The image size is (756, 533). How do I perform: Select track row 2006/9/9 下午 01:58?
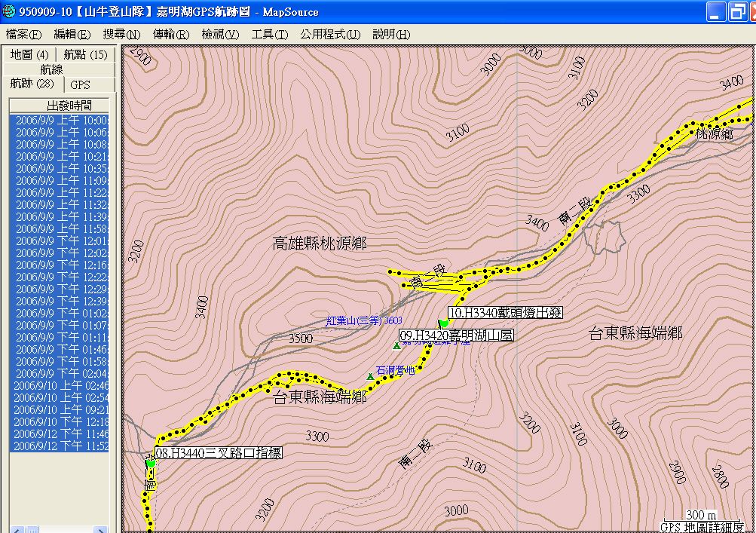click(x=60, y=361)
